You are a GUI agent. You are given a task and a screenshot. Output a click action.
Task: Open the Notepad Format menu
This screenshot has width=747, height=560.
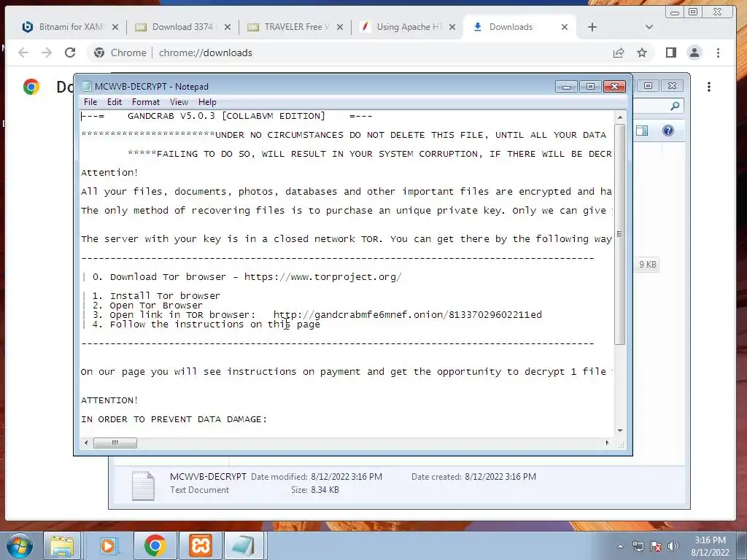pos(145,102)
